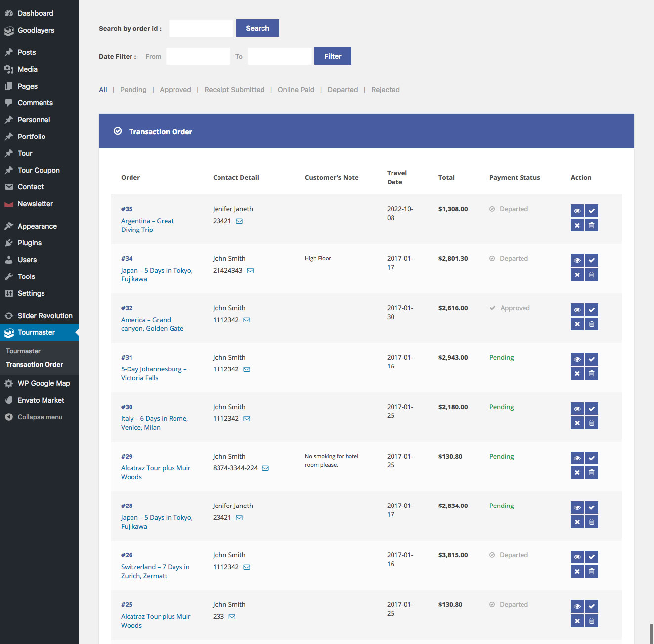Click mail icon for Jenifer Janeth order #35
654x644 pixels.
239,221
